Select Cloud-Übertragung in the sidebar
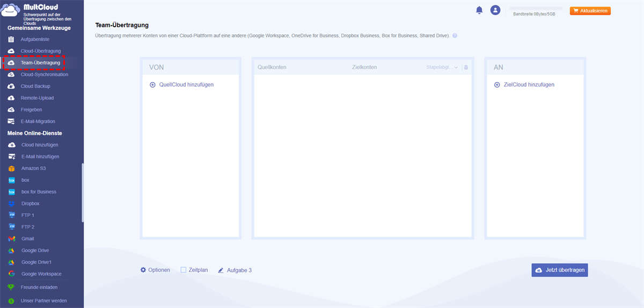Screen dimensions: 644x308 (42, 51)
